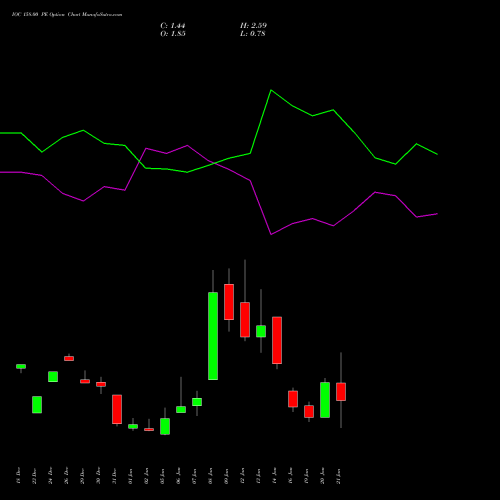Click the green candle above 23 Dec
The width and height of the screenshot is (500, 500).
click(37, 405)
